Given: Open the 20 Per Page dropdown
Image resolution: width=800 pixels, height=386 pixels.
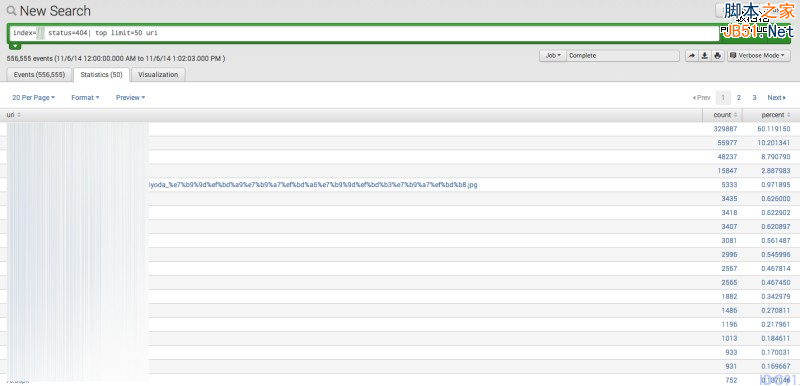Looking at the screenshot, I should tap(34, 97).
